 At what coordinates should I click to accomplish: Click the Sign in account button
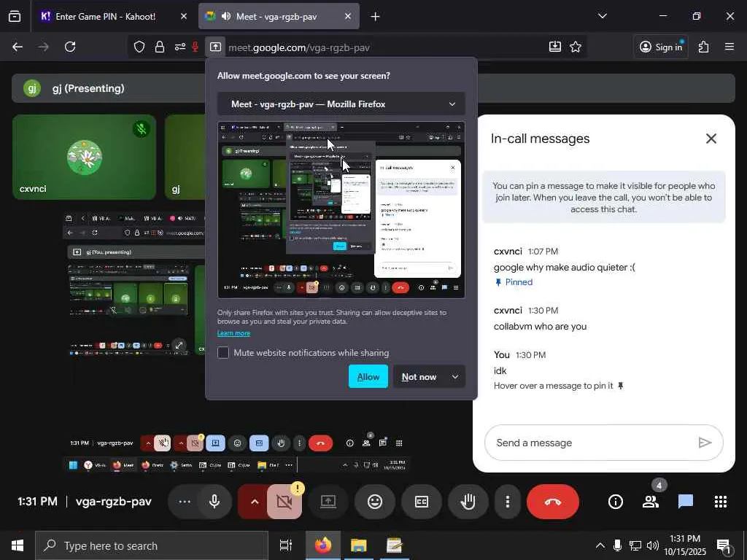coord(661,47)
